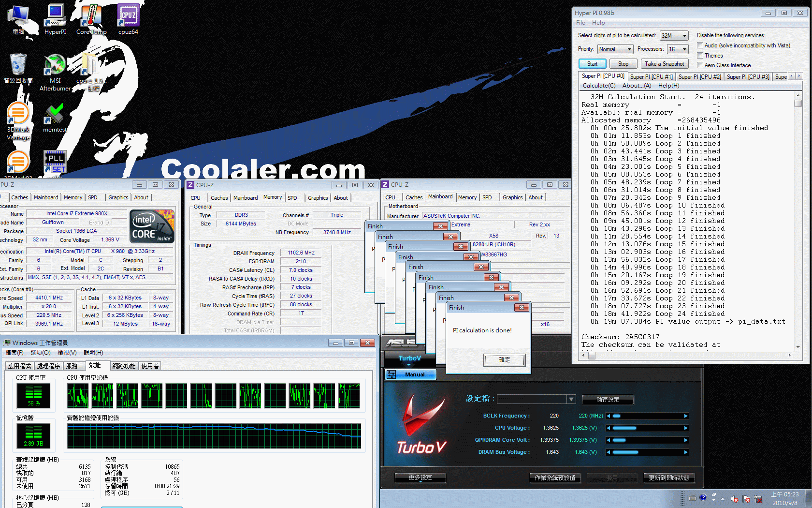Expand the TurboV tab arrow

[409, 364]
